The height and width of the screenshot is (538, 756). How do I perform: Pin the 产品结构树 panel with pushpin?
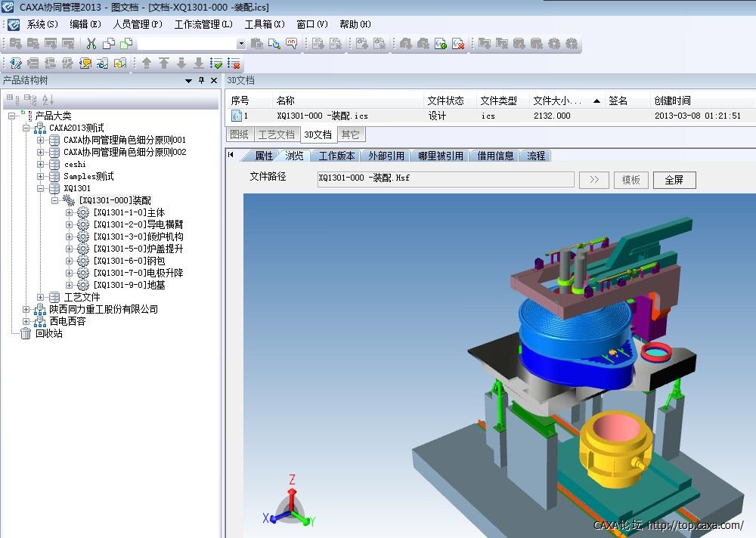tap(201, 81)
